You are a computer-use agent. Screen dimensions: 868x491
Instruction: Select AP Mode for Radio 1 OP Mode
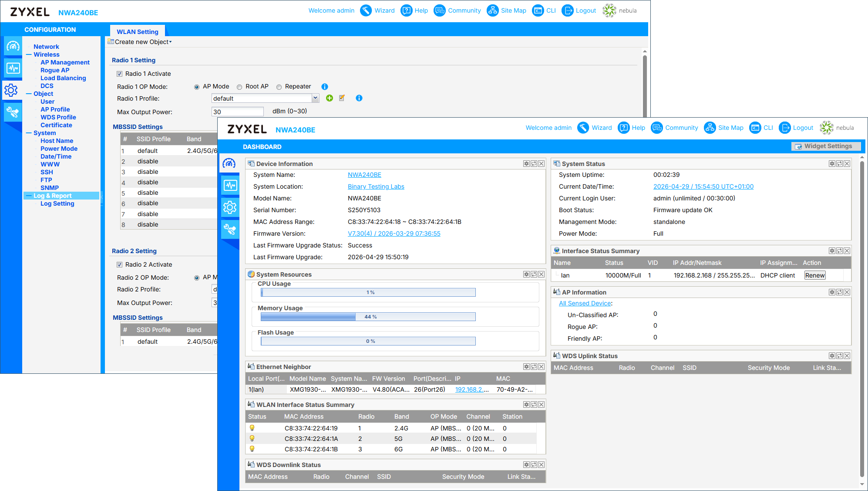(197, 87)
